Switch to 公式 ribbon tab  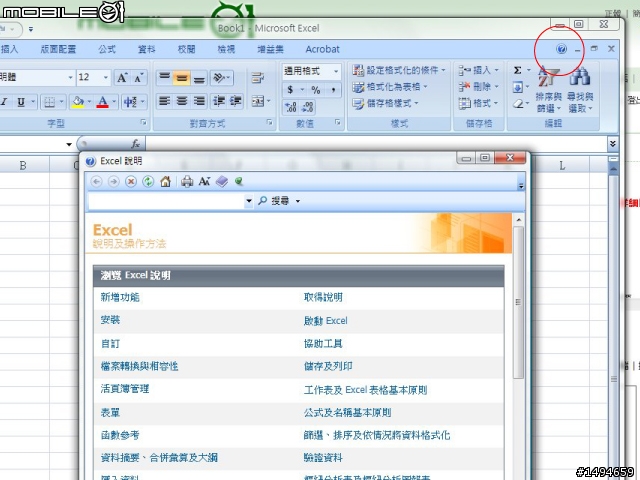[x=107, y=49]
